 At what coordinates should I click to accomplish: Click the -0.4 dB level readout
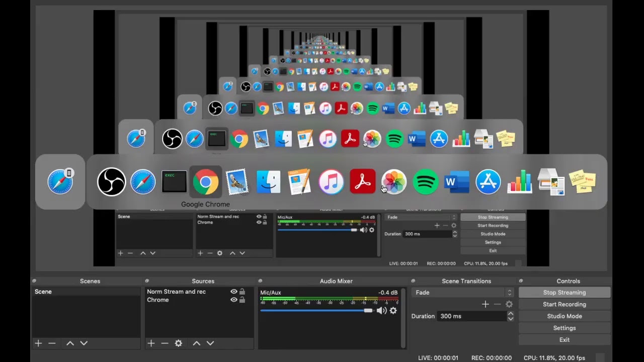tap(388, 293)
